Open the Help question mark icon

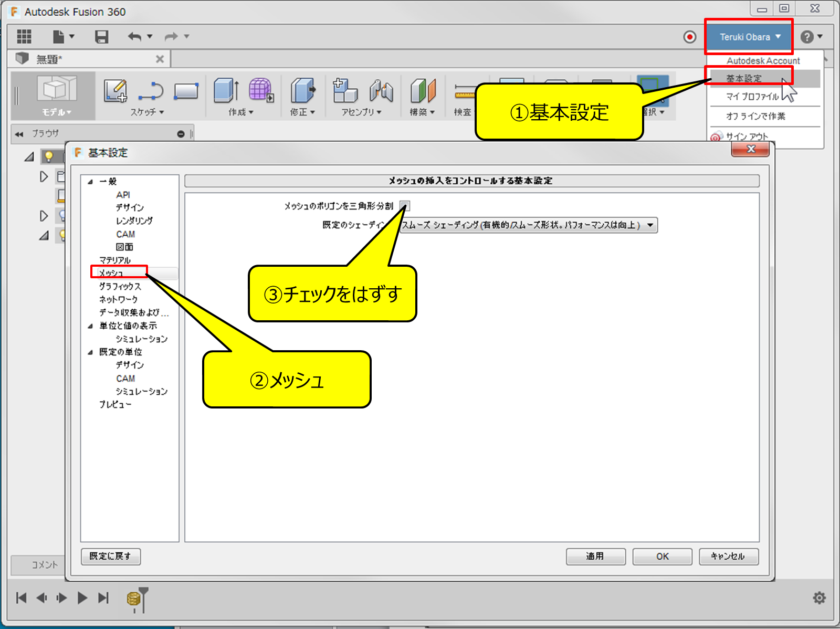click(x=807, y=37)
